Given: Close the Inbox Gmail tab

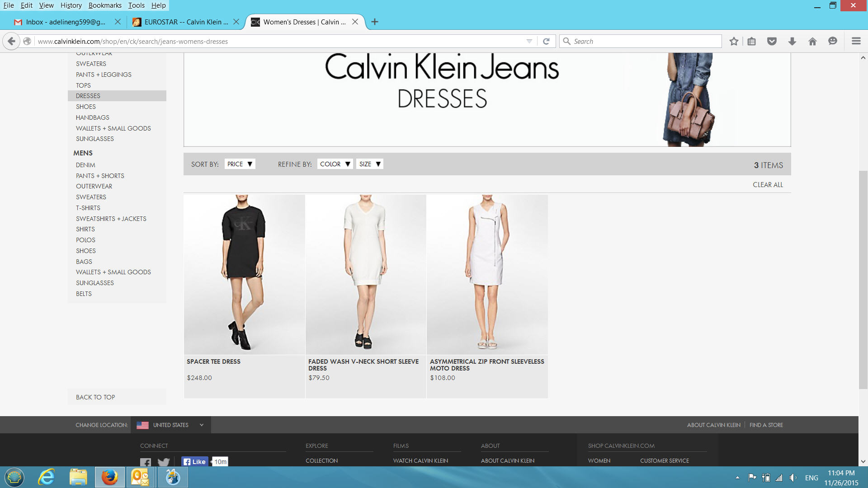Looking at the screenshot, I should tap(118, 22).
